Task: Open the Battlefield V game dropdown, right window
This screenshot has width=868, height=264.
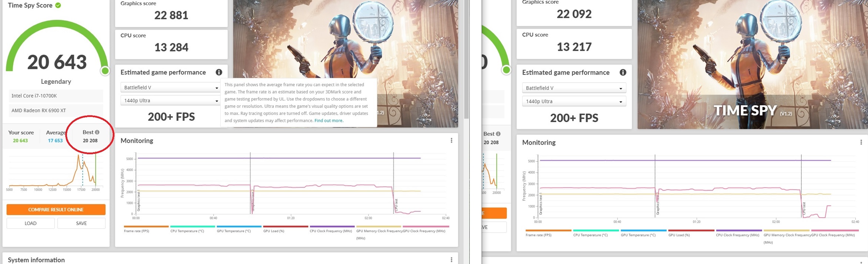Action: tap(574, 88)
